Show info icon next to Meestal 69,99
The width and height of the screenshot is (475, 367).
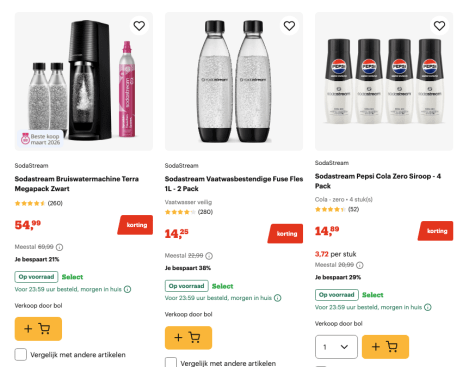[x=59, y=247]
